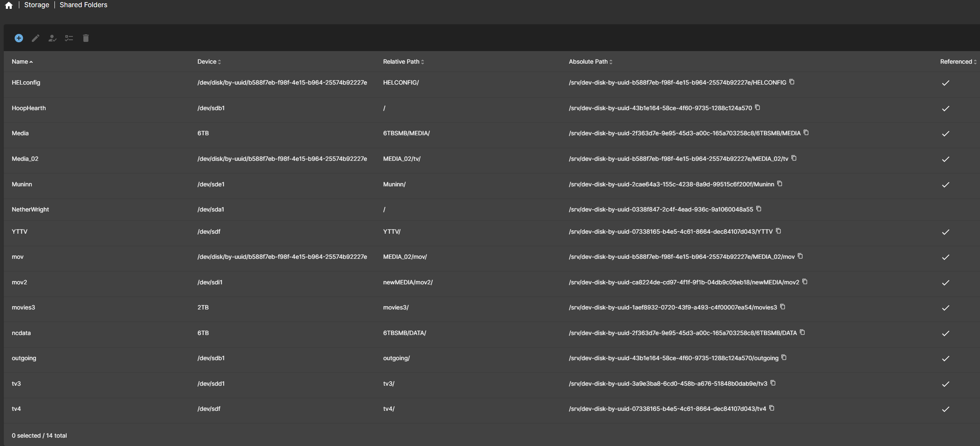Sort by the Relative Path column
Viewport: 980px width, 446px height.
[401, 62]
